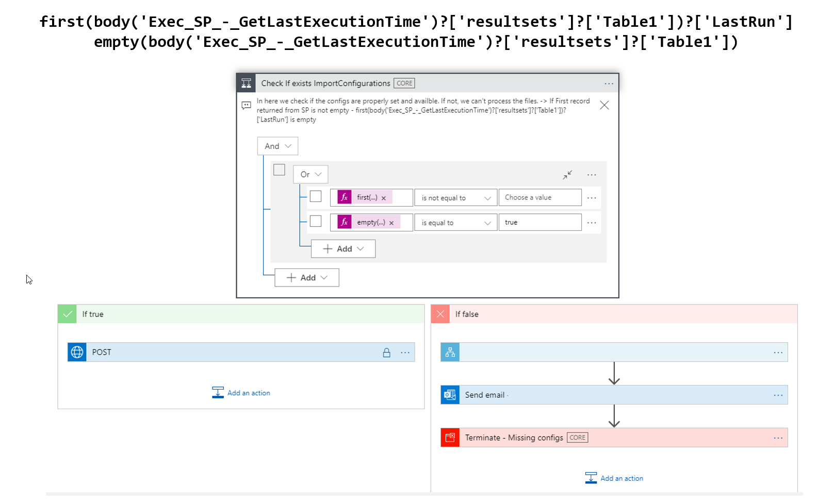Image resolution: width=816 pixels, height=504 pixels.
Task: Collapse the Or group using arrows icon
Action: [567, 175]
